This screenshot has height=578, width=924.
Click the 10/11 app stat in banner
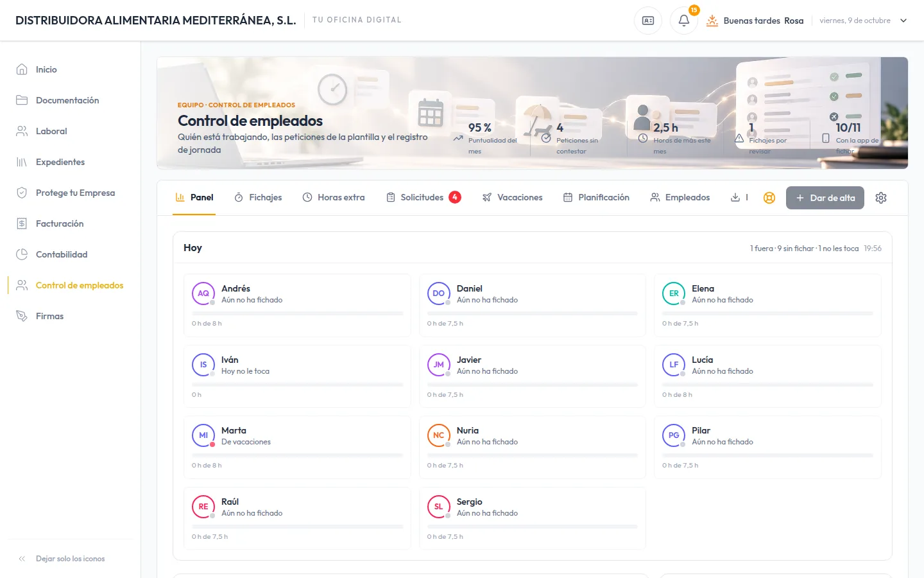852,137
